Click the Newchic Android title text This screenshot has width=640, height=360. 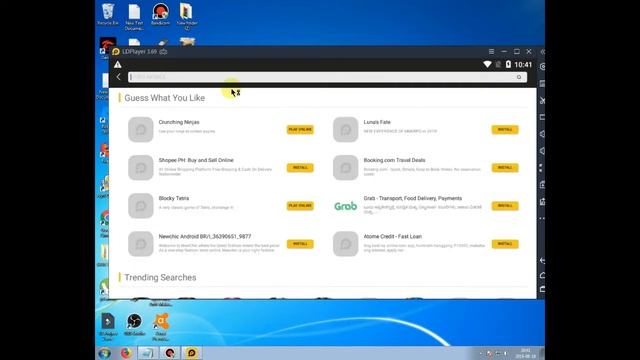(205, 236)
